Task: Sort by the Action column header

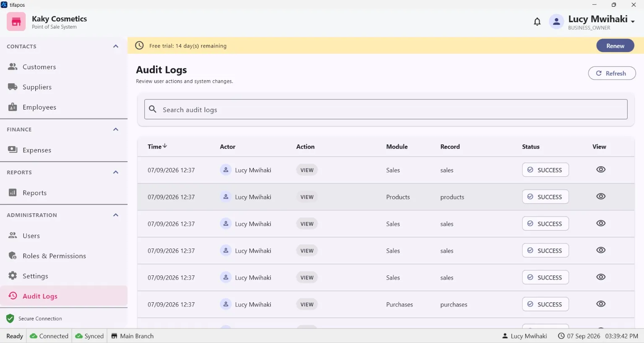Action: 305,147
